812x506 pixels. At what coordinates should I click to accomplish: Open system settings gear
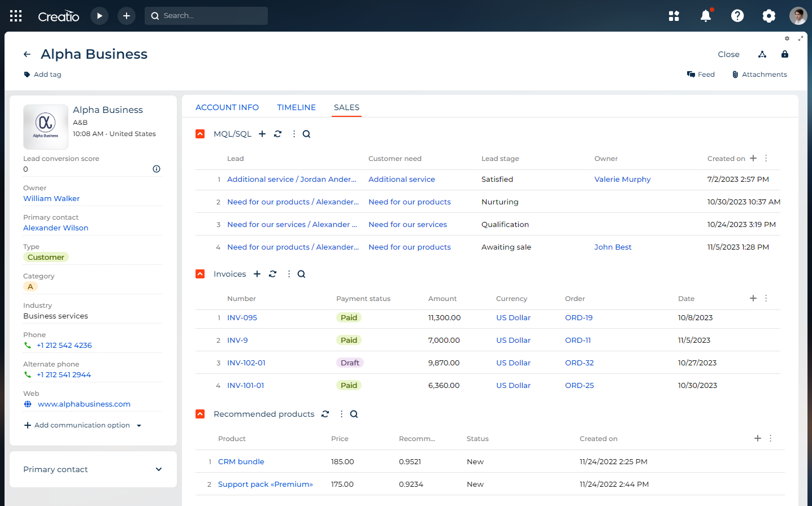point(769,16)
